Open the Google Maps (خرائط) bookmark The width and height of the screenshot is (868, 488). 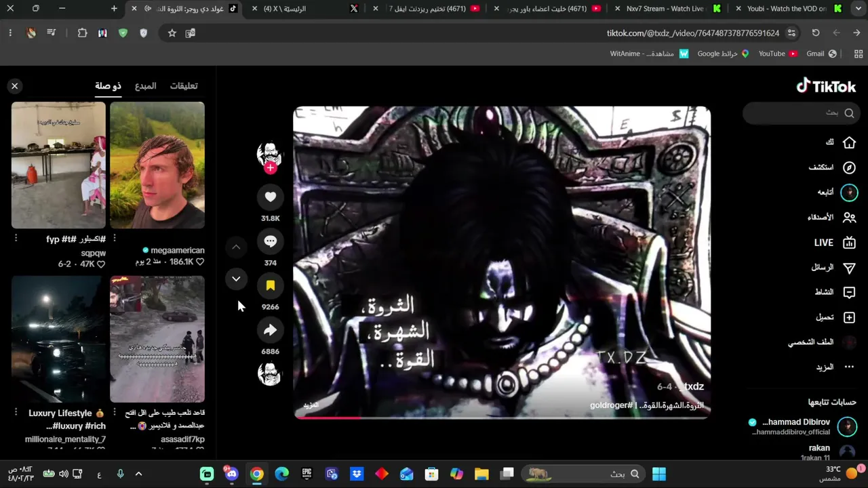(x=723, y=54)
